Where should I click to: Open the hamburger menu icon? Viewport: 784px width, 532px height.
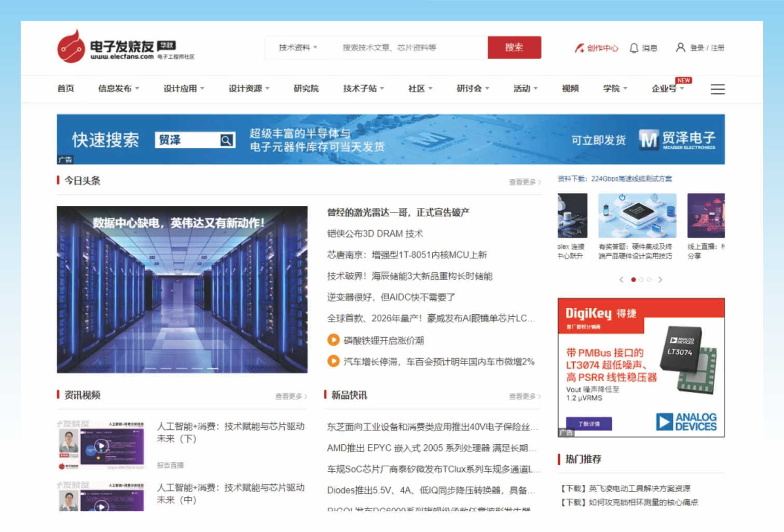[718, 89]
